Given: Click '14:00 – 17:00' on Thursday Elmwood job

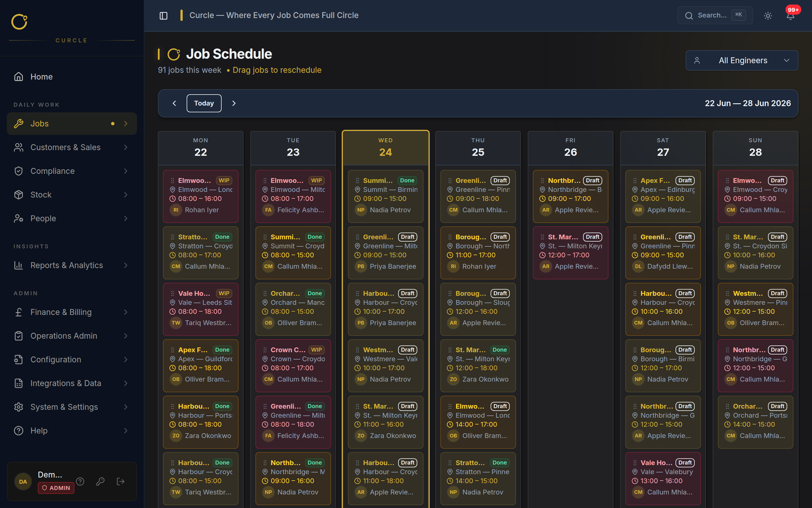Looking at the screenshot, I should [476, 424].
